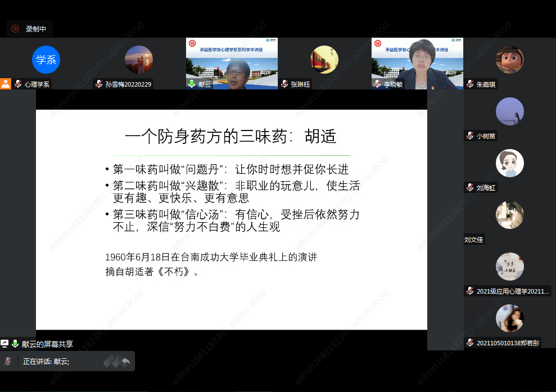Screen dimensions: 556x392
Task: Click the green mic icon on 献云's video
Action: [x=192, y=84]
